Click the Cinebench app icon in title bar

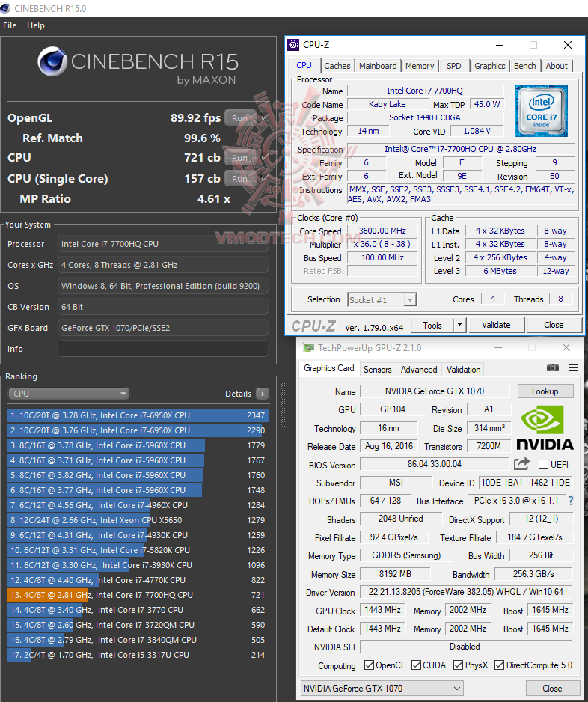(5, 8)
